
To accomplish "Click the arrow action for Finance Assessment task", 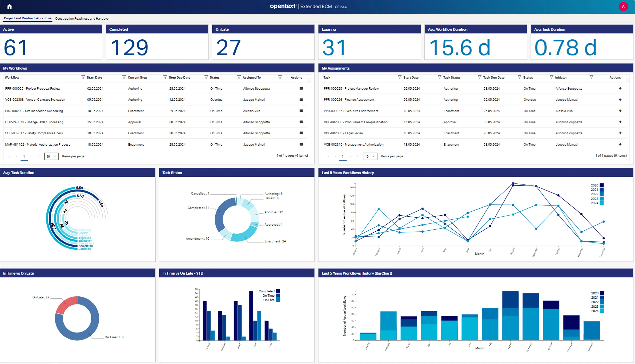I will pyautogui.click(x=620, y=99).
